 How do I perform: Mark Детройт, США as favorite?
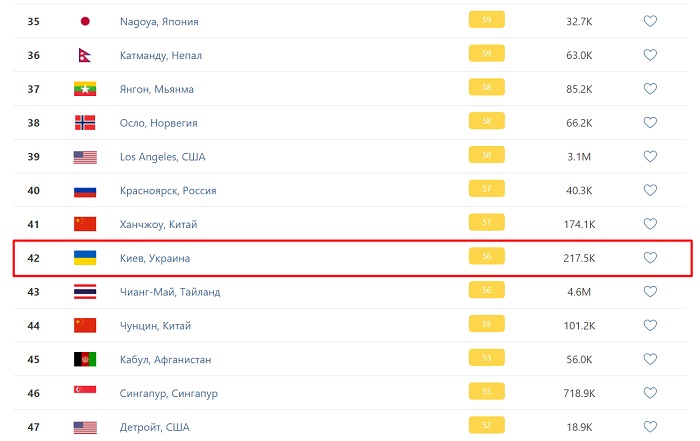point(650,427)
